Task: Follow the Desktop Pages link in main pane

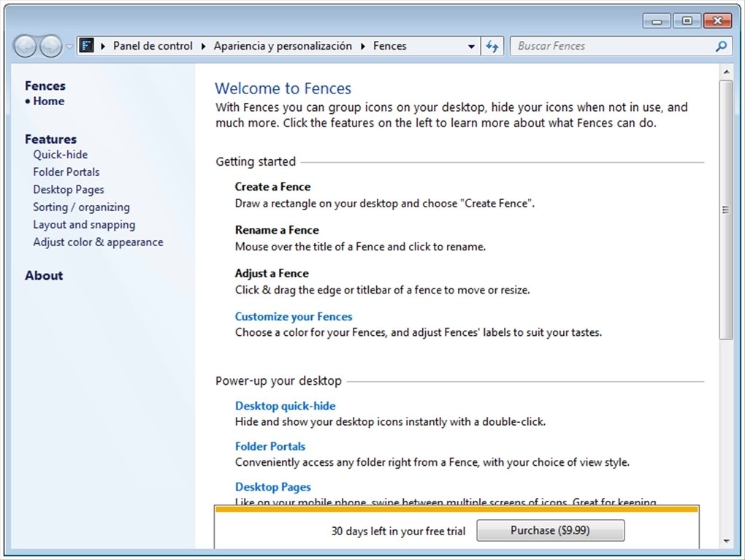Action: pyautogui.click(x=272, y=487)
